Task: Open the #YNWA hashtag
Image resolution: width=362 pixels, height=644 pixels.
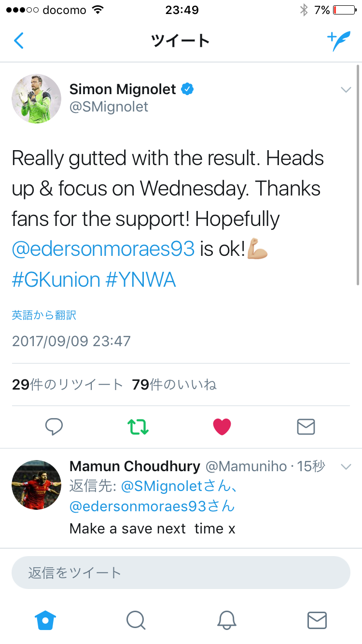Action: pyautogui.click(x=140, y=280)
